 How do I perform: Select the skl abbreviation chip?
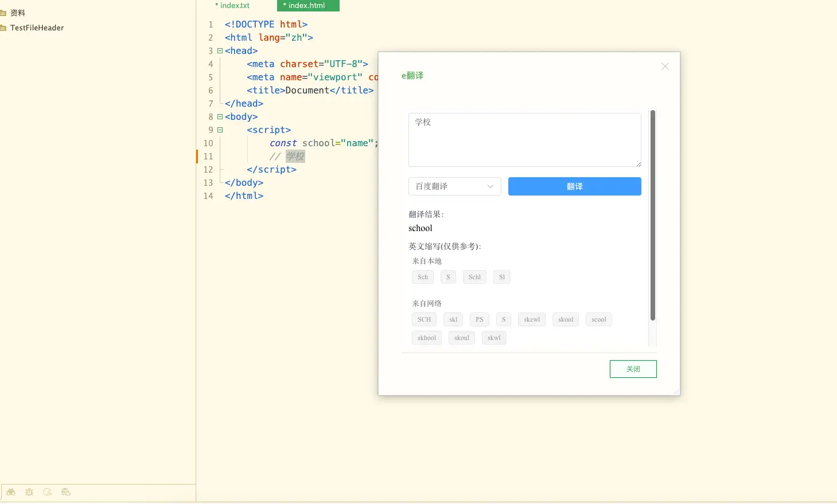click(453, 319)
